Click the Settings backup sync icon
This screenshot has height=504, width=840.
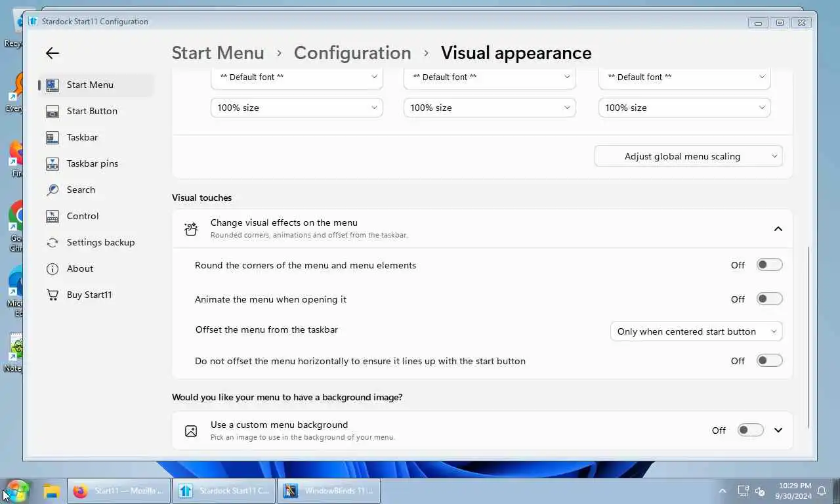point(52,242)
